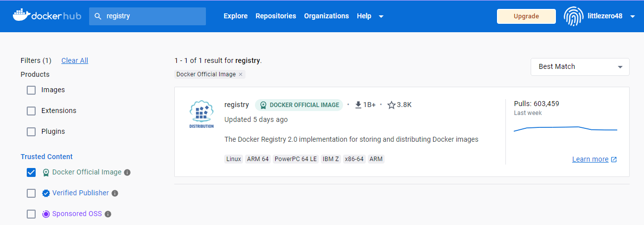The image size is (644, 225).
Task: Open the littlezero48 account dropdown arrow
Action: point(633,16)
